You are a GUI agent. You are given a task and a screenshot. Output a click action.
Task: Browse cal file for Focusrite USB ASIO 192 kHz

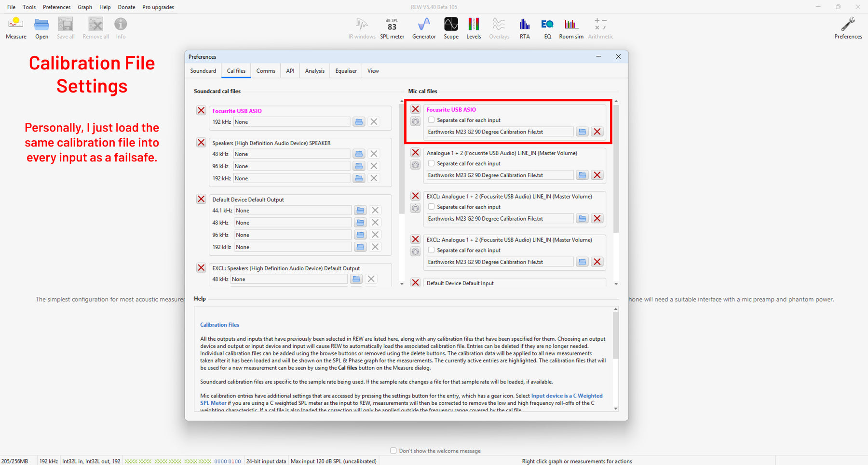pos(359,122)
